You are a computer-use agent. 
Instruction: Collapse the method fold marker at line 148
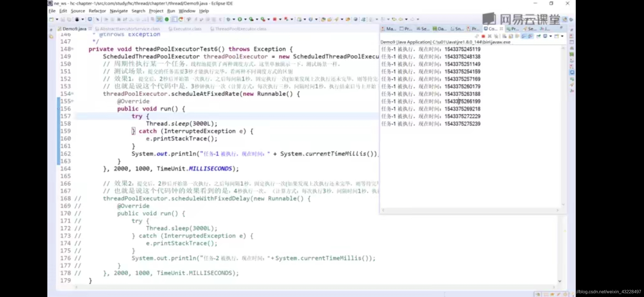point(73,49)
